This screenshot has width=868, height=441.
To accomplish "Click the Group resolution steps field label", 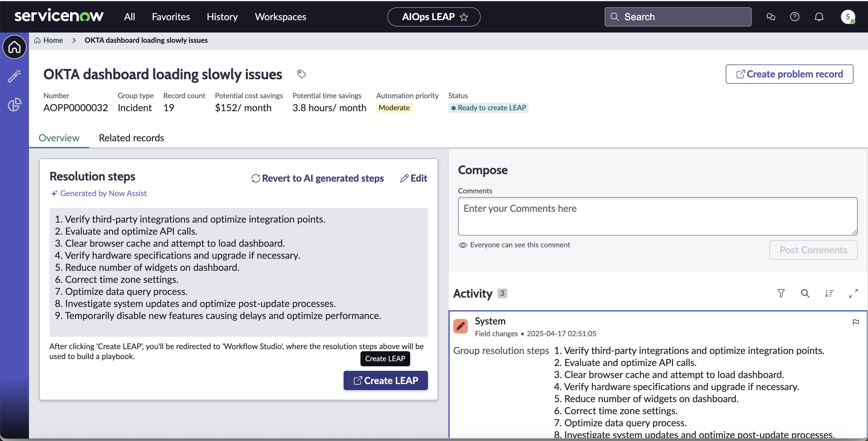I will (501, 350).
